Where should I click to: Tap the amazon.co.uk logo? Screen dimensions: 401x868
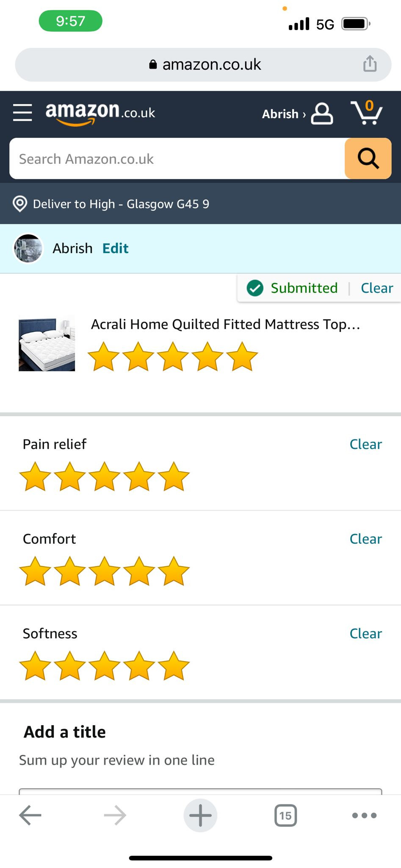pos(100,114)
